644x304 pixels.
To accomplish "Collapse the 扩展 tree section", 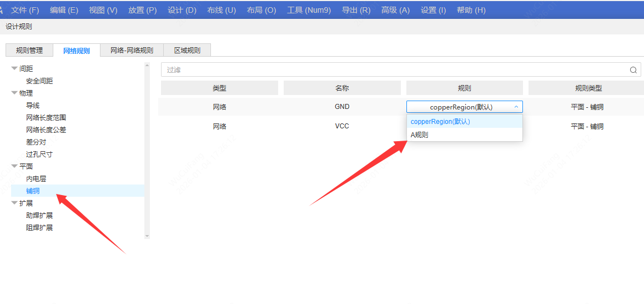I will [x=14, y=203].
